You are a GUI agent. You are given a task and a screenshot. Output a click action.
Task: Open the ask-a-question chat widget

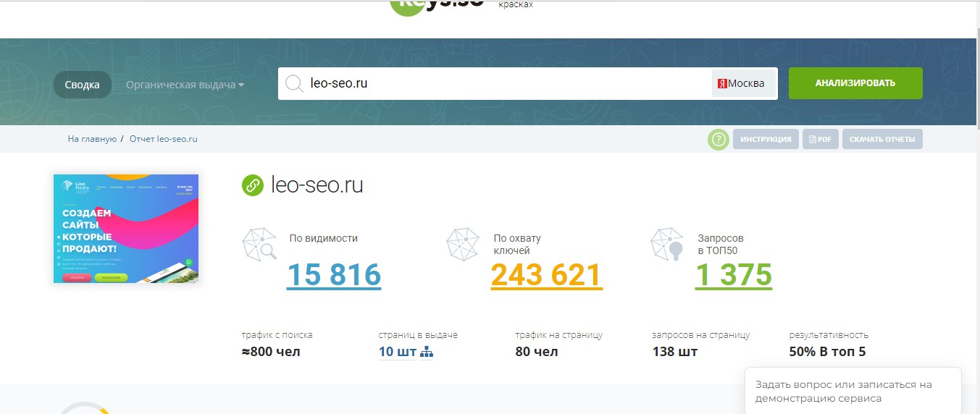853,391
